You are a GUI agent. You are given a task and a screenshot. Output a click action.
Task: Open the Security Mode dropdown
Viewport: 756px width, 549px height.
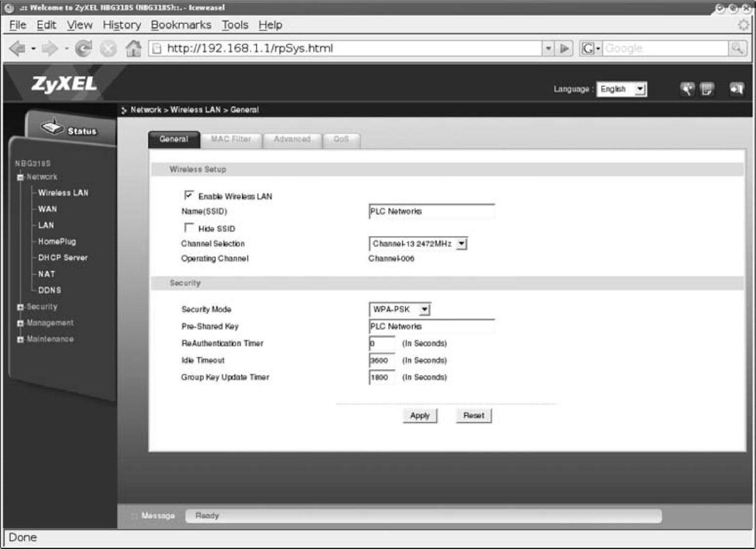(x=400, y=309)
